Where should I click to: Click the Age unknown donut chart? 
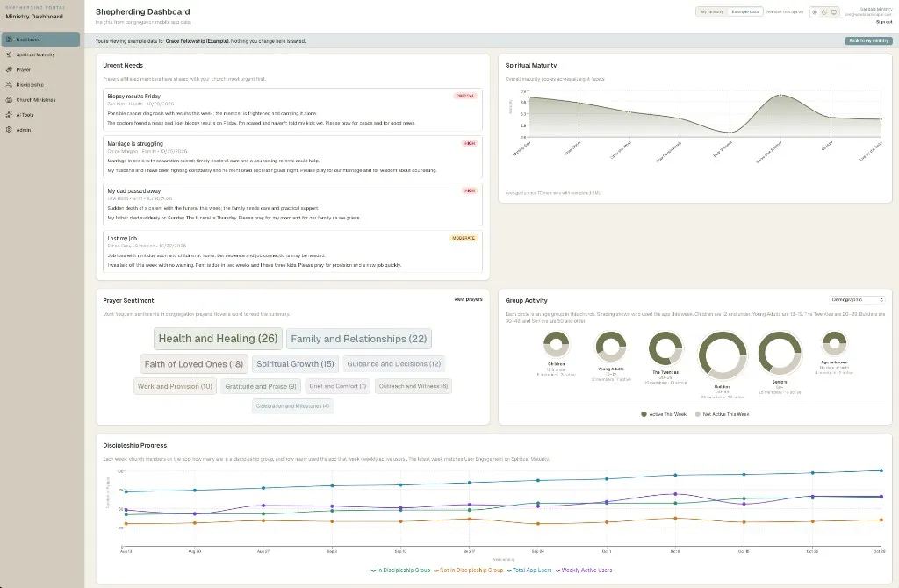tap(834, 344)
